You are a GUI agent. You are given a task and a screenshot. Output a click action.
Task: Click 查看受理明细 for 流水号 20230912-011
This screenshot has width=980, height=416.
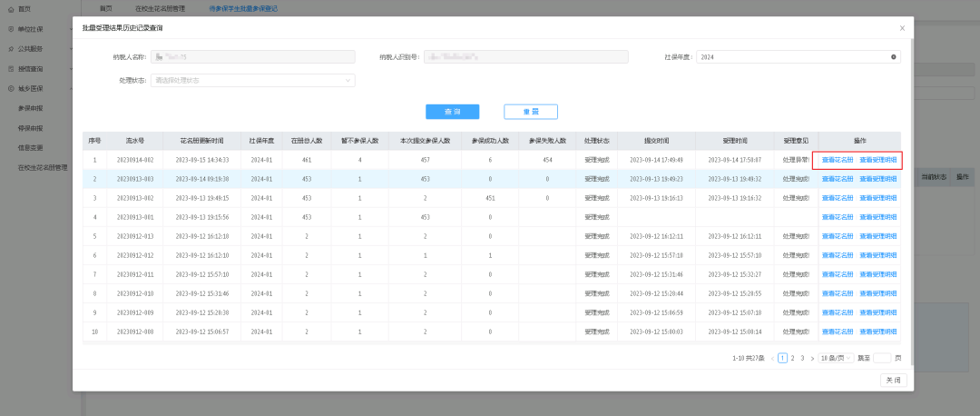pos(878,274)
